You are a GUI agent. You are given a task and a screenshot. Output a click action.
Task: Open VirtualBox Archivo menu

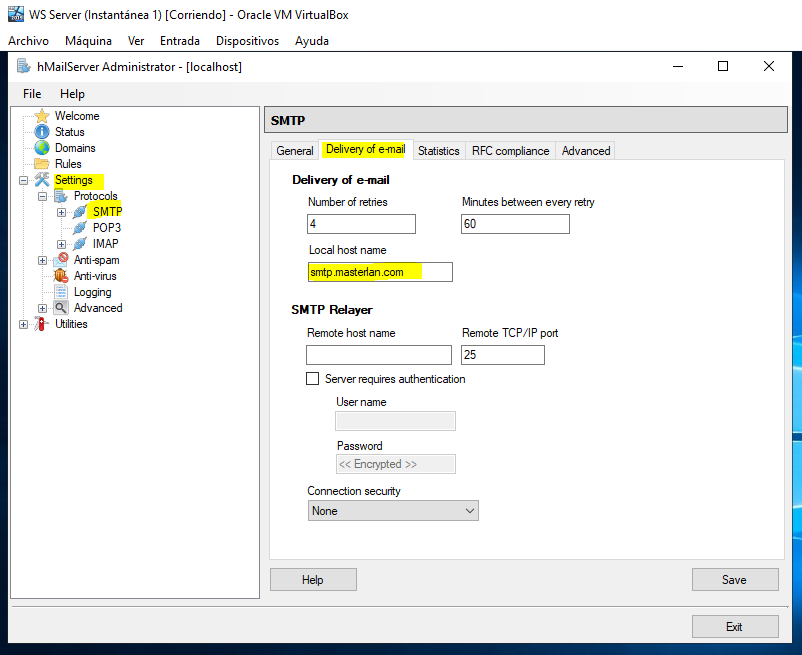pos(29,41)
